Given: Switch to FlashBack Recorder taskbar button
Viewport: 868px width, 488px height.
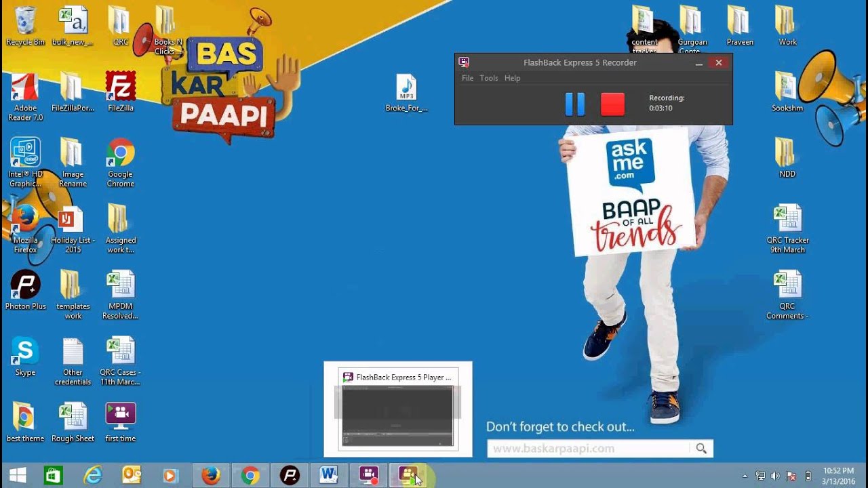Looking at the screenshot, I should [368, 476].
